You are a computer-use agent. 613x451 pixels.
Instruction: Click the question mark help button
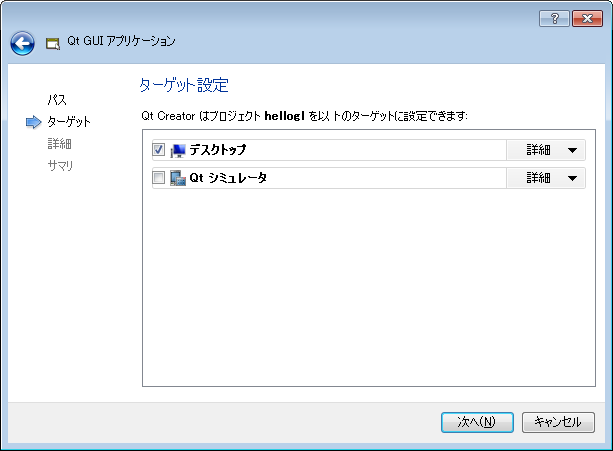(x=554, y=18)
